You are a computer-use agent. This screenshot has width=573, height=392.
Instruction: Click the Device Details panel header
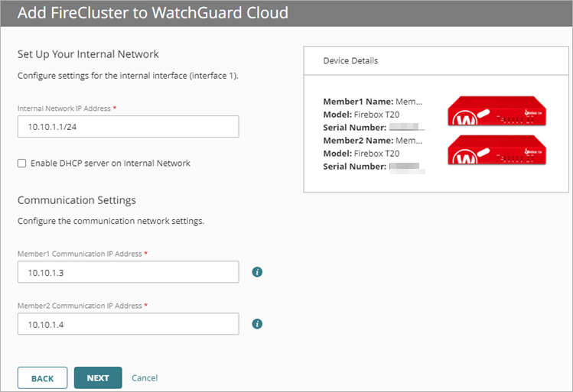(436, 60)
